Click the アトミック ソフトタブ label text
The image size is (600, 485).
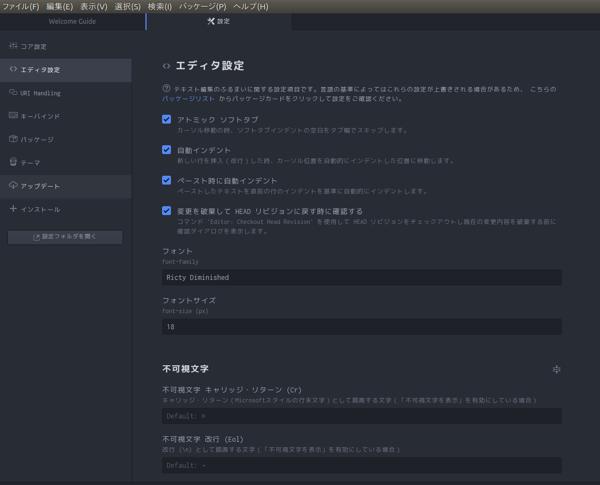pos(217,119)
